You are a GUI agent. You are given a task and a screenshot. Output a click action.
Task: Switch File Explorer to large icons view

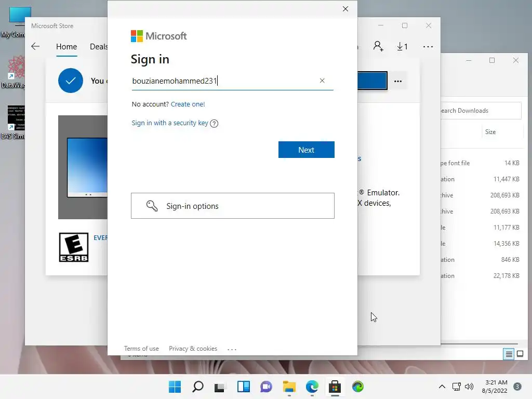pyautogui.click(x=520, y=354)
